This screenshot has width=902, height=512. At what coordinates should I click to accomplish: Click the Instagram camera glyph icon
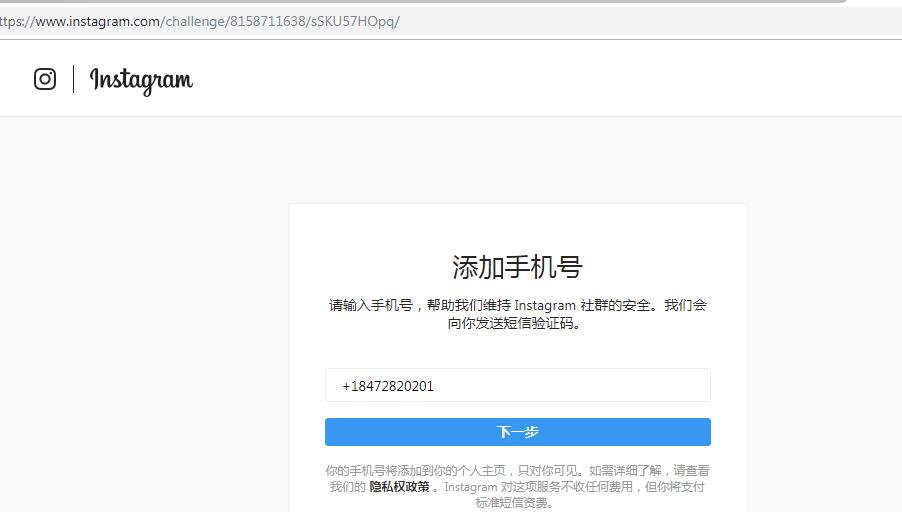tap(45, 79)
